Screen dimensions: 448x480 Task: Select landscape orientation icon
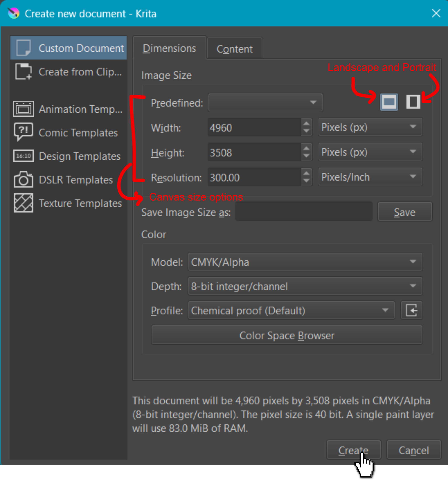coord(389,102)
